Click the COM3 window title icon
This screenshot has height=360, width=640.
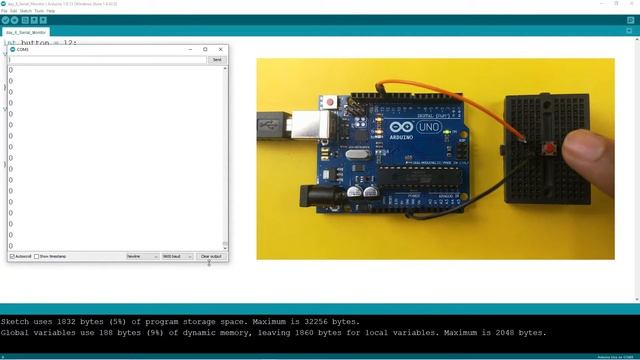(x=13, y=49)
